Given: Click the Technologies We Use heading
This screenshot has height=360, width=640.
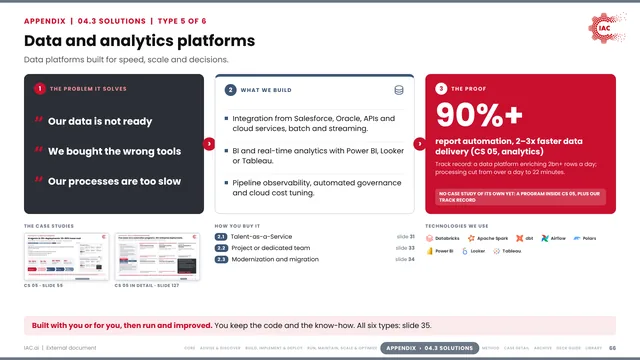Looking at the screenshot, I should 457,226.
